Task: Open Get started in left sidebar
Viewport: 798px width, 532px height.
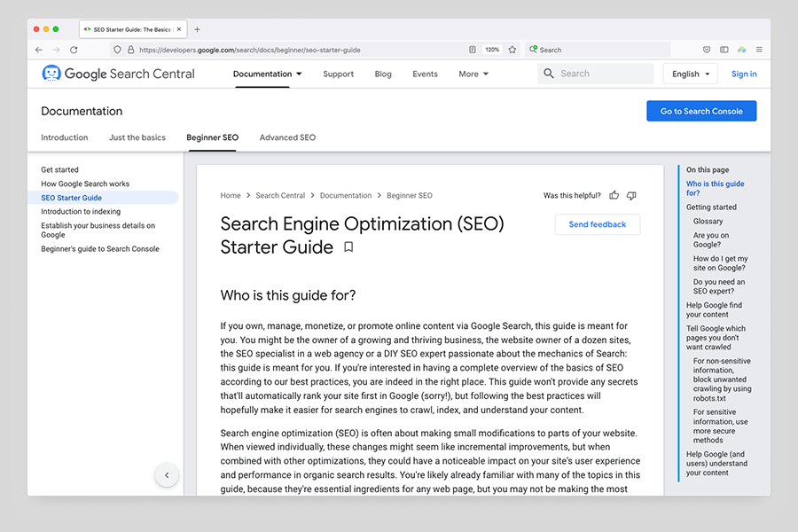Action: point(60,169)
